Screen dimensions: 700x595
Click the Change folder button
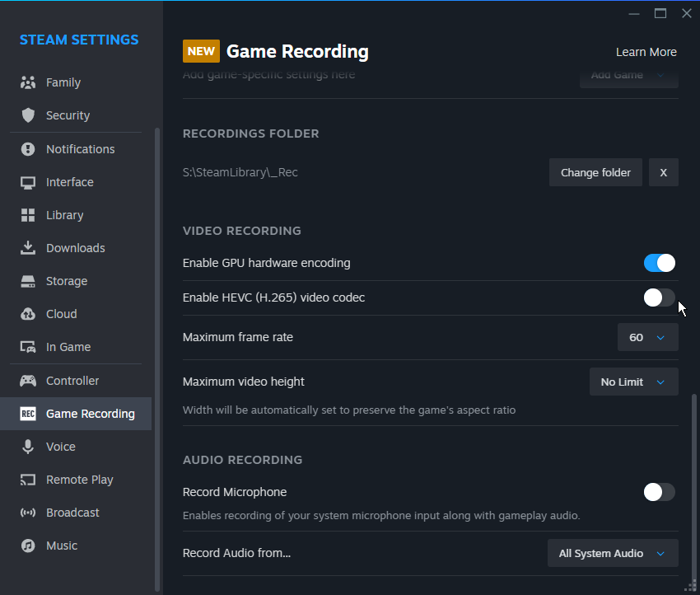[x=595, y=172]
